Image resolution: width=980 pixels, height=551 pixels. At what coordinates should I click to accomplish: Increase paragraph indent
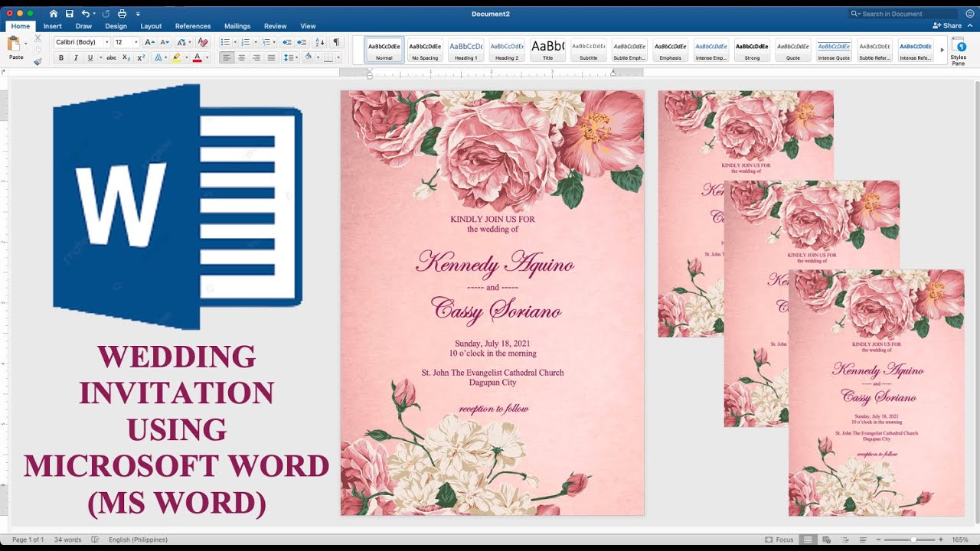tap(302, 42)
